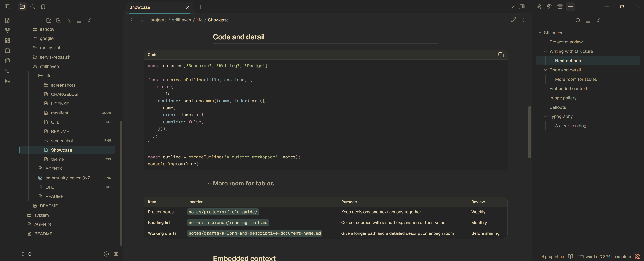Search within the outline pane
Viewport: 644px width, 261px height.
[578, 20]
